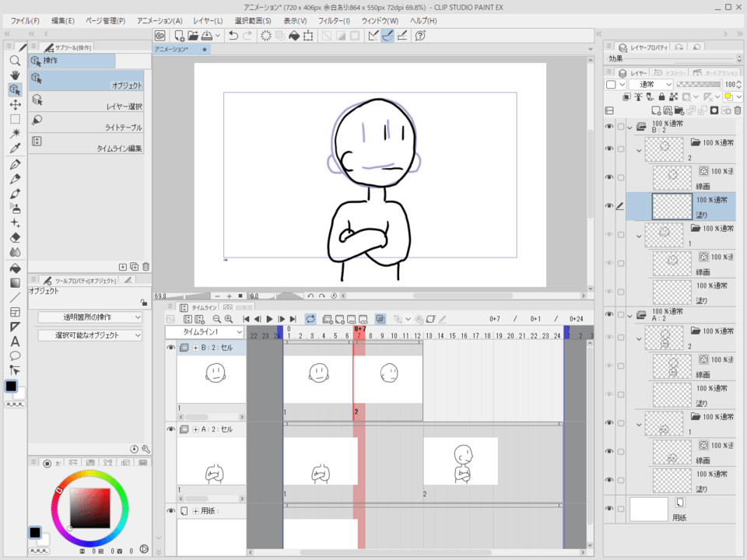
Task: Open the フィルター(I) menu
Action: 334,21
